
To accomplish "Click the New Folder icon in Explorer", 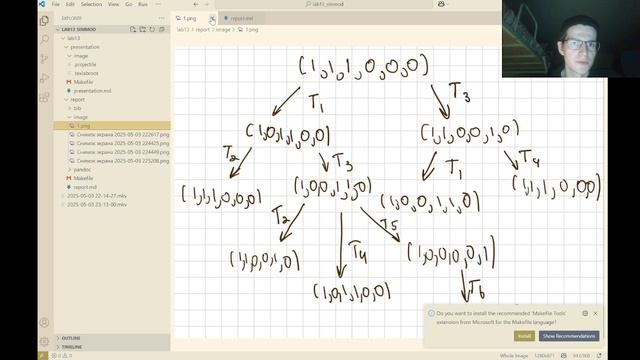I will pos(142,29).
